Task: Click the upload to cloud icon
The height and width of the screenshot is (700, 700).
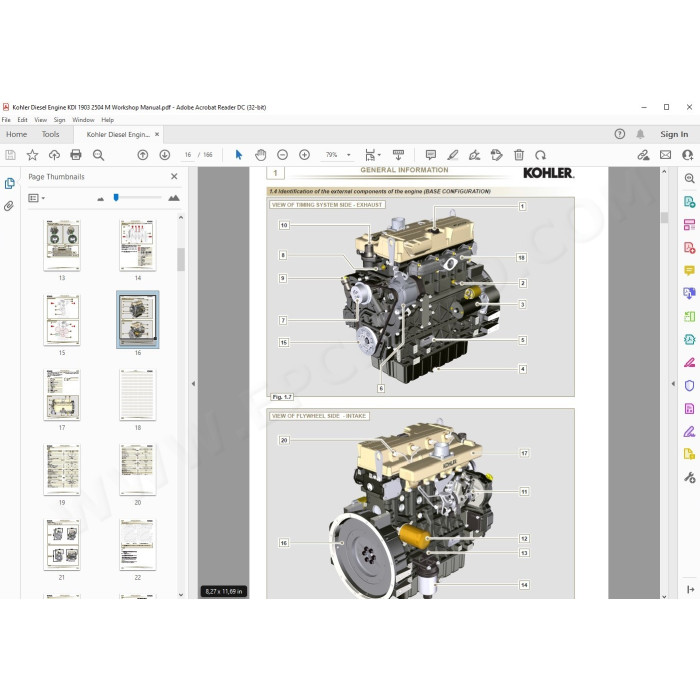Action: click(x=54, y=155)
